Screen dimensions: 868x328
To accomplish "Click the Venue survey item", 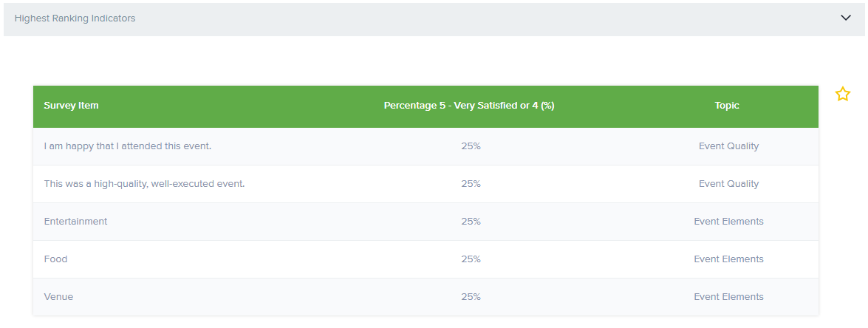I will click(58, 297).
